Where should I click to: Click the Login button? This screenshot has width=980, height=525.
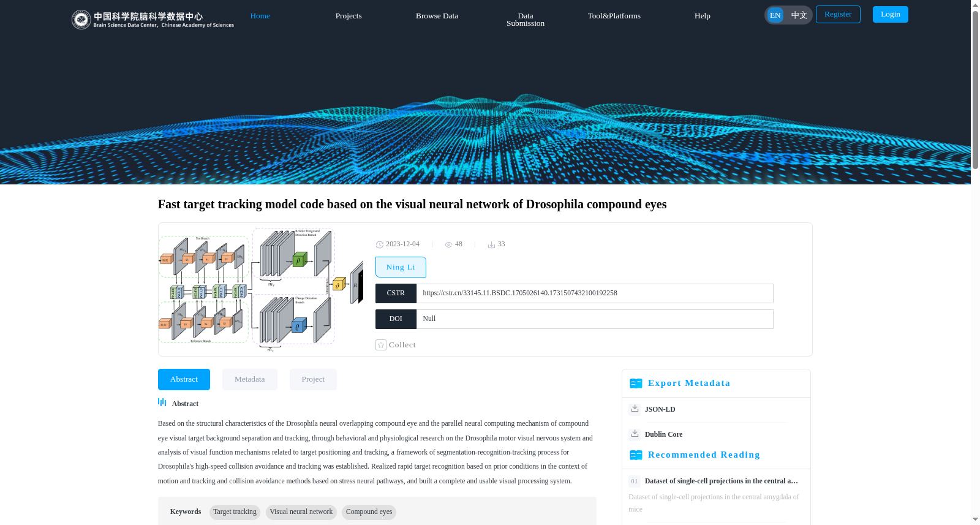[891, 14]
